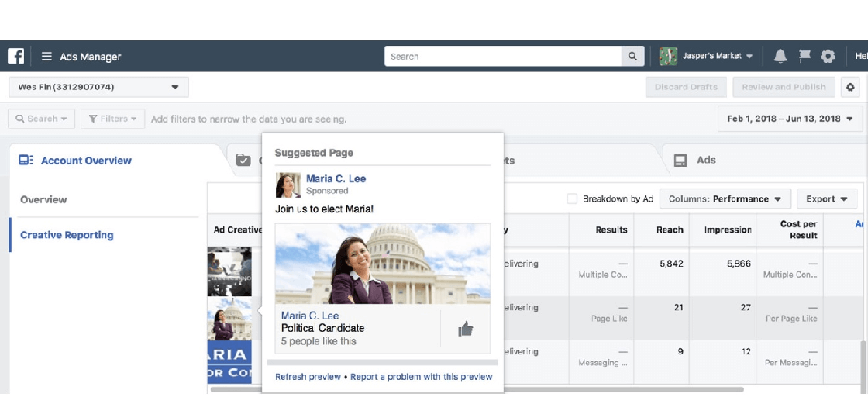
Task: Click the Reach column header
Action: pos(670,230)
